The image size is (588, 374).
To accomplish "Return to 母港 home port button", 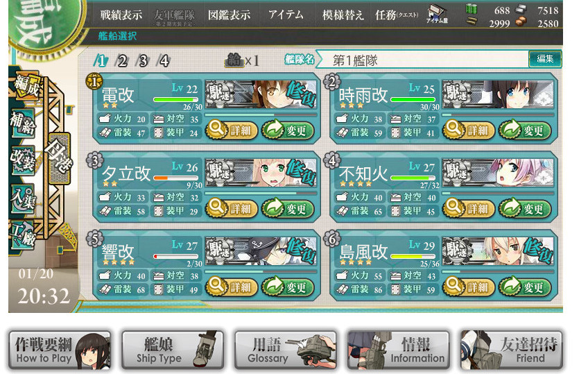I will (x=59, y=158).
